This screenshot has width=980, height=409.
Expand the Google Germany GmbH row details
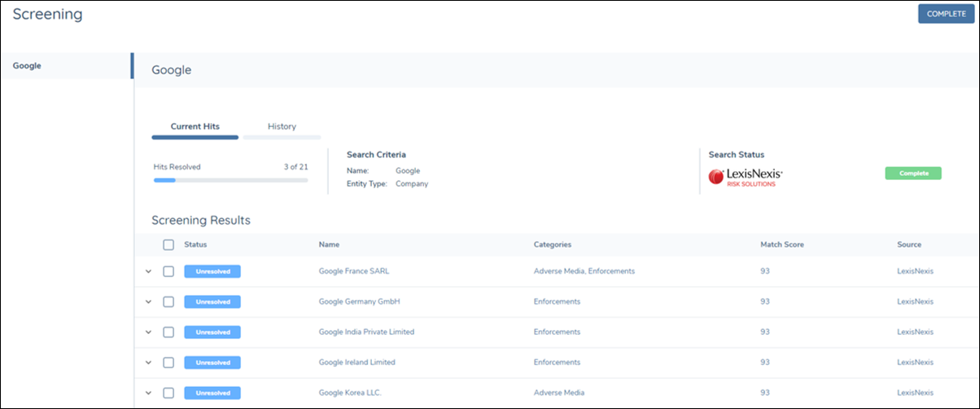coord(148,301)
